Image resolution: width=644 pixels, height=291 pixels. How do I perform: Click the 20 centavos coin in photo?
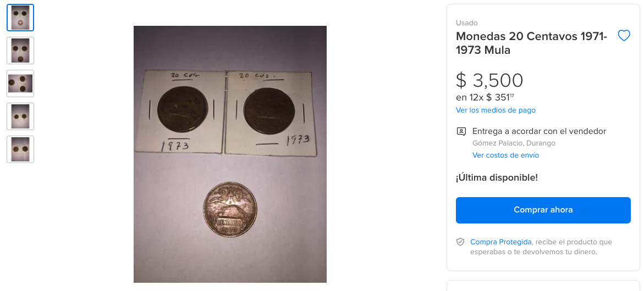point(230,209)
